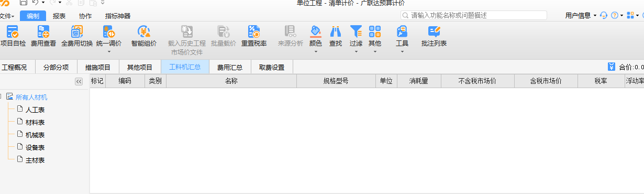The height and width of the screenshot is (194, 644).
Task: Click the copy icon in title bar
Action: click(81, 3)
